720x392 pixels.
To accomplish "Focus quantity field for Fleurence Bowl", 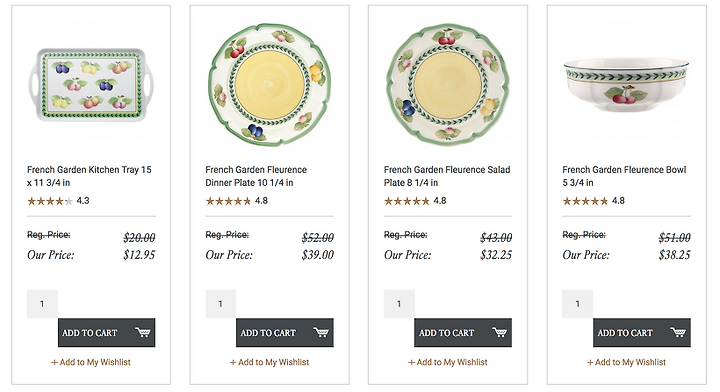I will click(577, 304).
